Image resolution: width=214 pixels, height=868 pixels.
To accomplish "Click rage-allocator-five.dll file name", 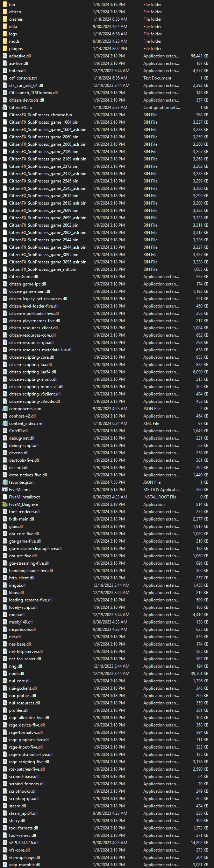I will tap(29, 717).
